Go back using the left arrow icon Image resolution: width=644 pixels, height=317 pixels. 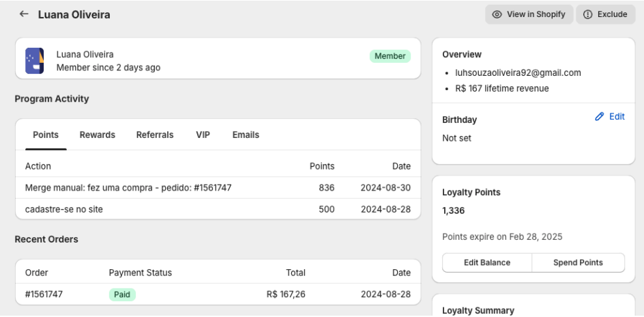point(24,14)
